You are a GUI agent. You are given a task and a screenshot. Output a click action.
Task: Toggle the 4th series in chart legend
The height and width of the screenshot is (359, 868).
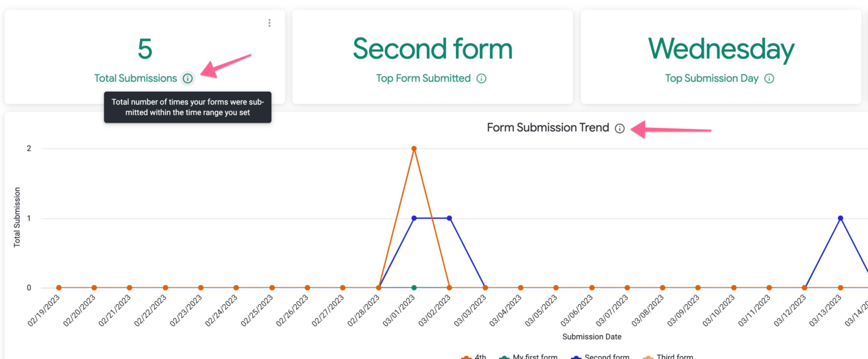[x=474, y=357]
